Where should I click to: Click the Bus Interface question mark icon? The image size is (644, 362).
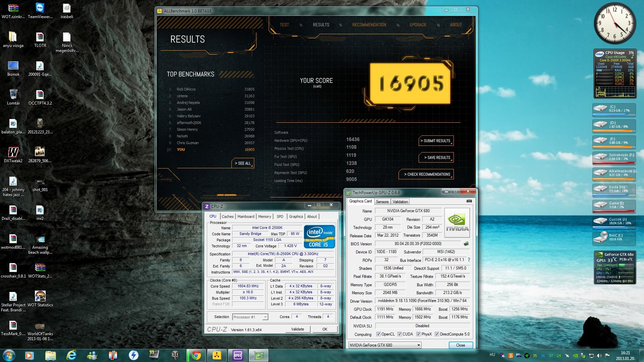click(x=469, y=260)
